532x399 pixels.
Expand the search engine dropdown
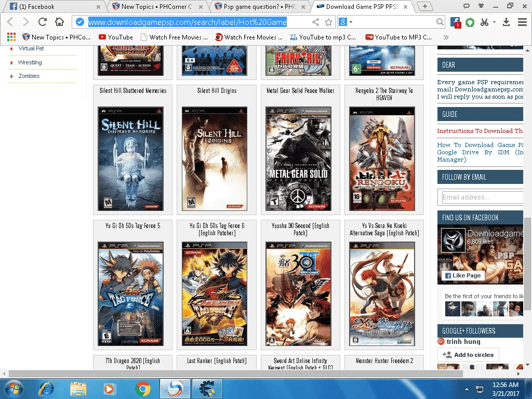click(x=351, y=22)
